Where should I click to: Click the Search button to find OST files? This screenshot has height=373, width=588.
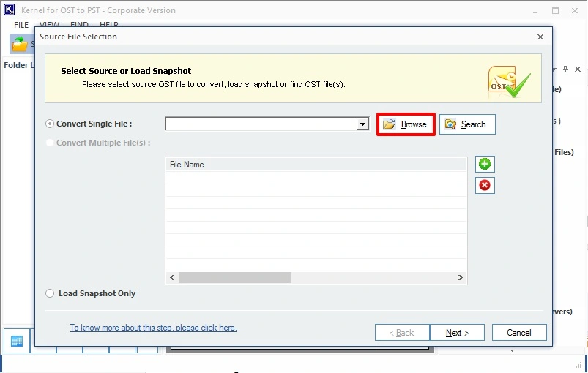point(467,124)
